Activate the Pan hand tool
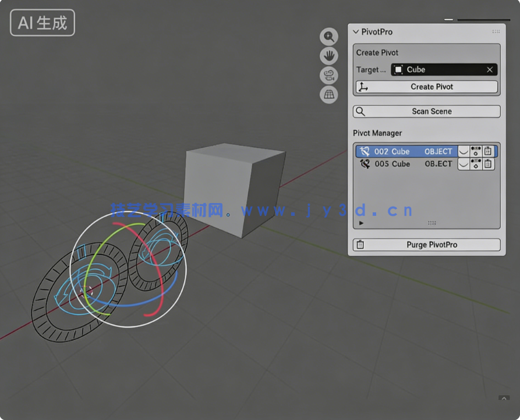Image resolution: width=520 pixels, height=420 pixels. click(x=328, y=56)
